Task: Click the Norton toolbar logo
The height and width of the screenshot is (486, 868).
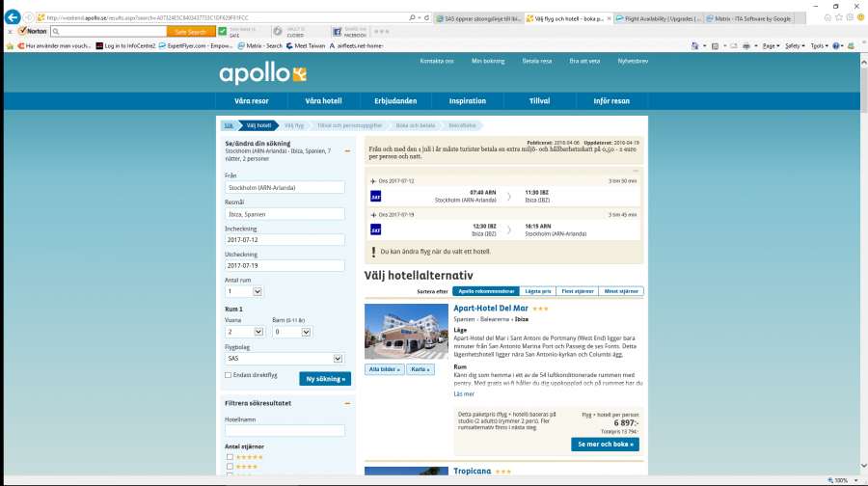Action: pyautogui.click(x=32, y=31)
